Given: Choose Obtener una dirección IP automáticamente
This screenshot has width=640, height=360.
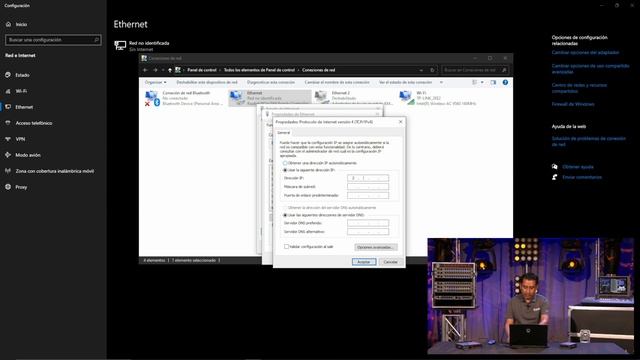Looking at the screenshot, I should (320, 163).
